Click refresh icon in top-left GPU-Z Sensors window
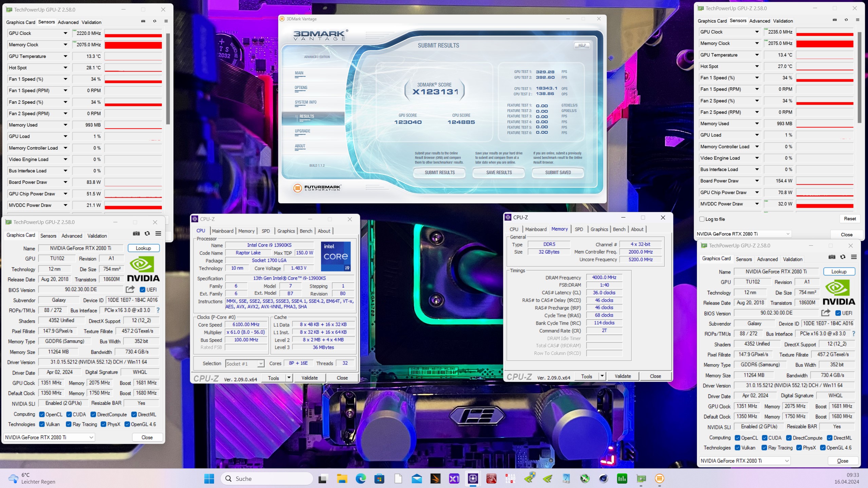This screenshot has width=868, height=488. [x=155, y=21]
